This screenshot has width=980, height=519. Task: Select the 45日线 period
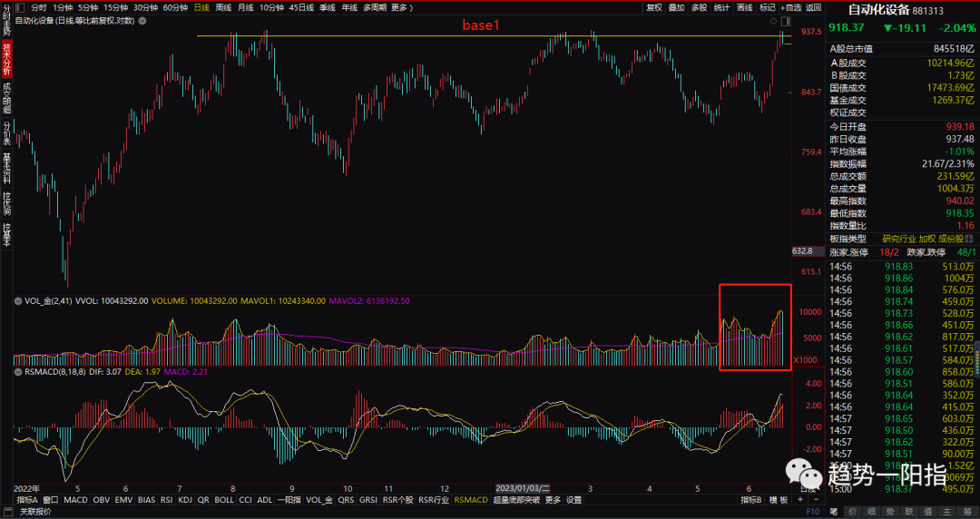[x=302, y=7]
